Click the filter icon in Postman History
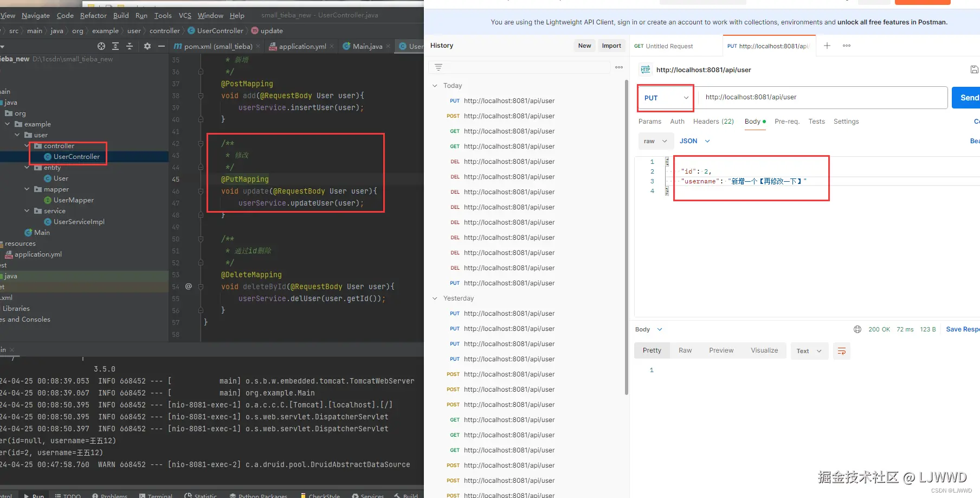The height and width of the screenshot is (498, 980). coord(439,67)
